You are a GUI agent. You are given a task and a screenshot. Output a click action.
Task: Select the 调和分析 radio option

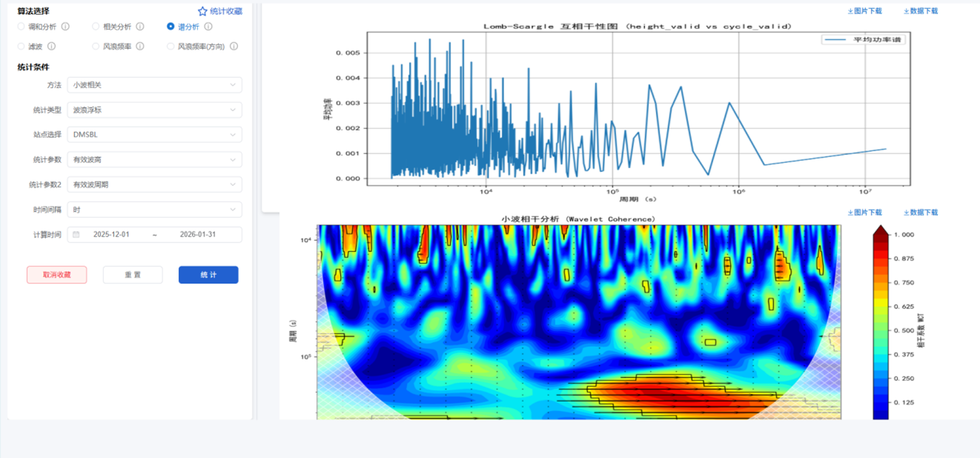pyautogui.click(x=21, y=27)
